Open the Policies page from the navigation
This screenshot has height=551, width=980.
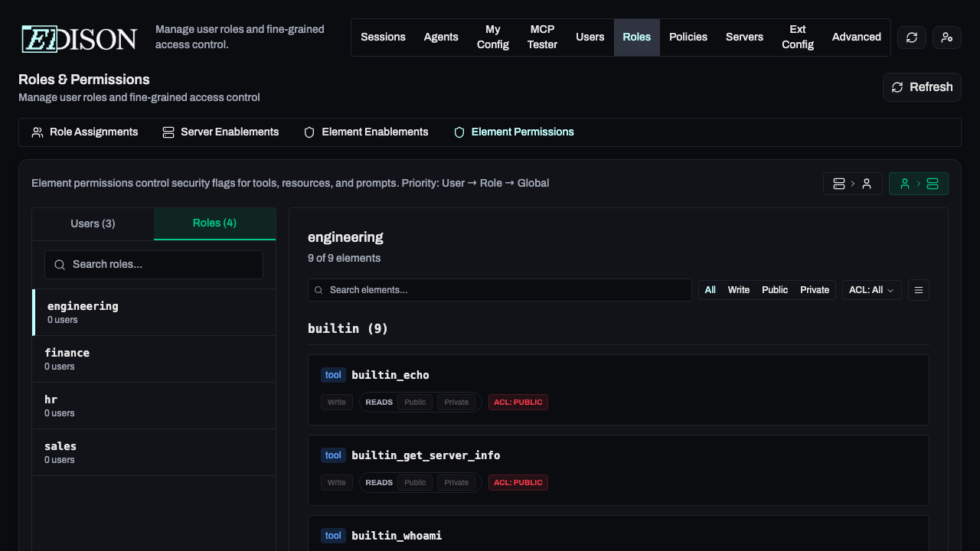tap(688, 37)
